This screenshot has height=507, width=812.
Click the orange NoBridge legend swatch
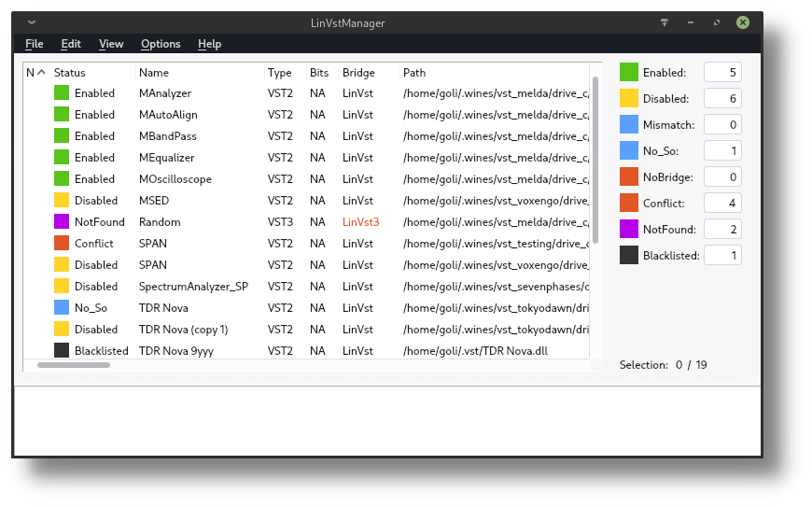coord(629,176)
